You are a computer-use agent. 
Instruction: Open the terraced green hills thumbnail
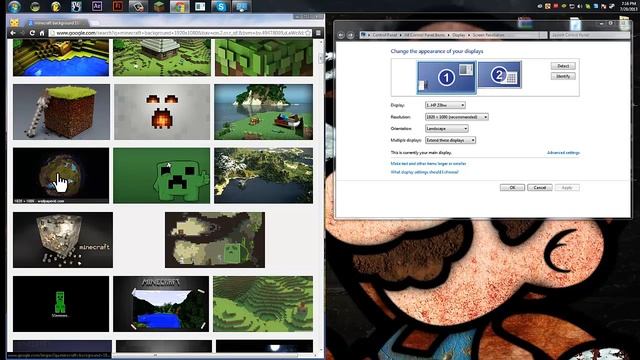click(x=263, y=304)
